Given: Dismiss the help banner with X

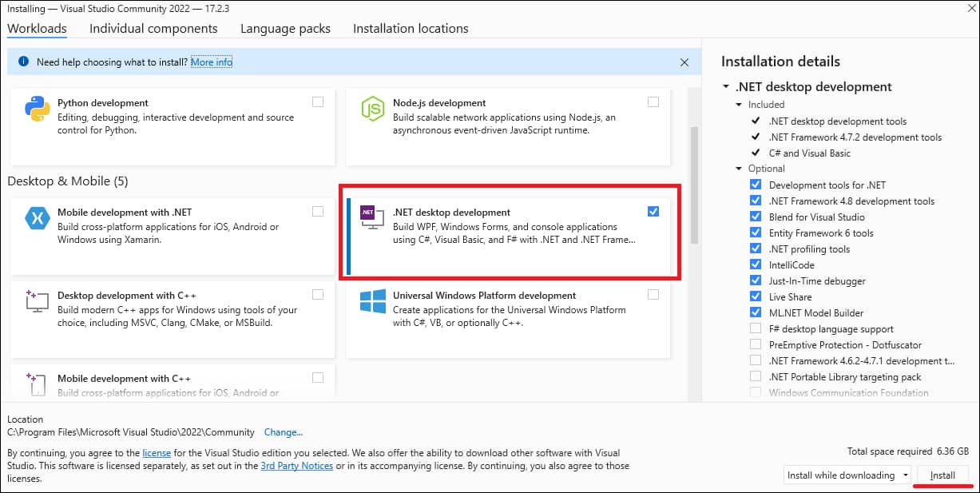Looking at the screenshot, I should tap(684, 62).
